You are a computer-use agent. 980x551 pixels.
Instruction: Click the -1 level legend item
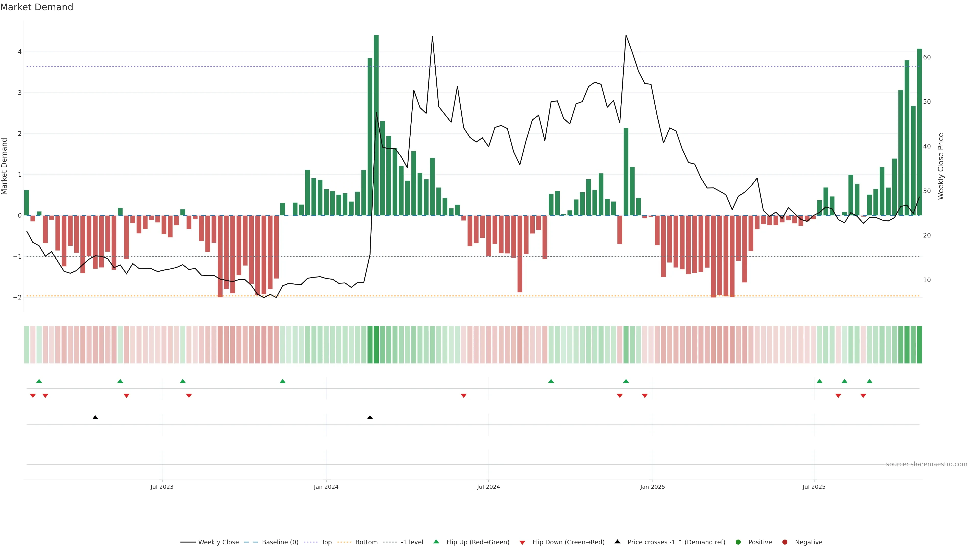(412, 542)
